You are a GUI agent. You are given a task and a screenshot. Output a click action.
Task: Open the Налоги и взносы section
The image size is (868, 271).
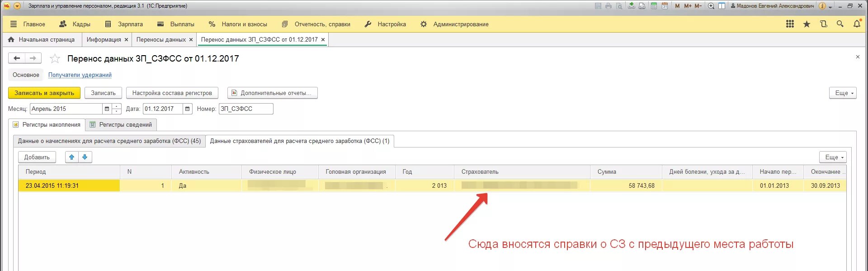[238, 24]
